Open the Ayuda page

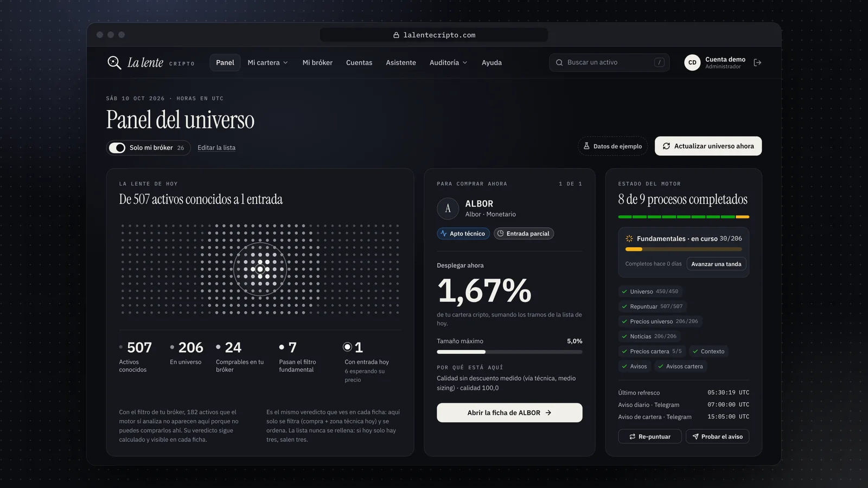pos(492,63)
